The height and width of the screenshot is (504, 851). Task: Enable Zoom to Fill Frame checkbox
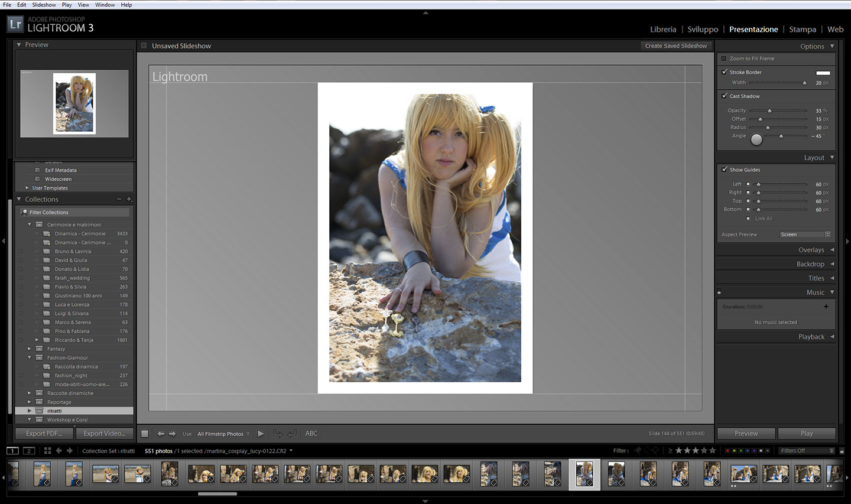[724, 58]
